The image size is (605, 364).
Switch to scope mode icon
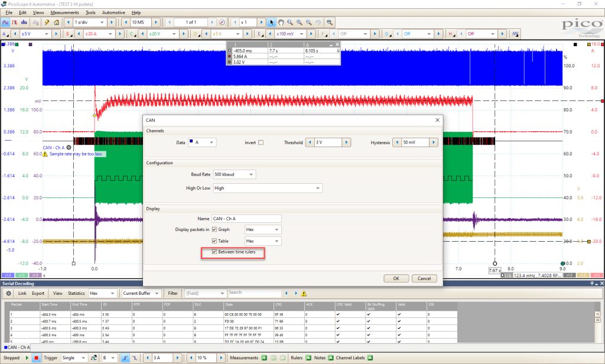tap(5, 22)
